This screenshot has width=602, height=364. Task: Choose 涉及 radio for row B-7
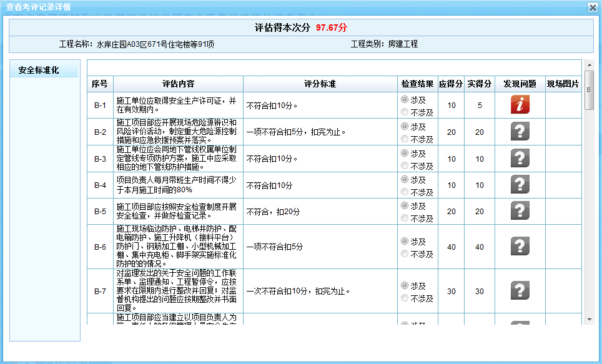405,285
